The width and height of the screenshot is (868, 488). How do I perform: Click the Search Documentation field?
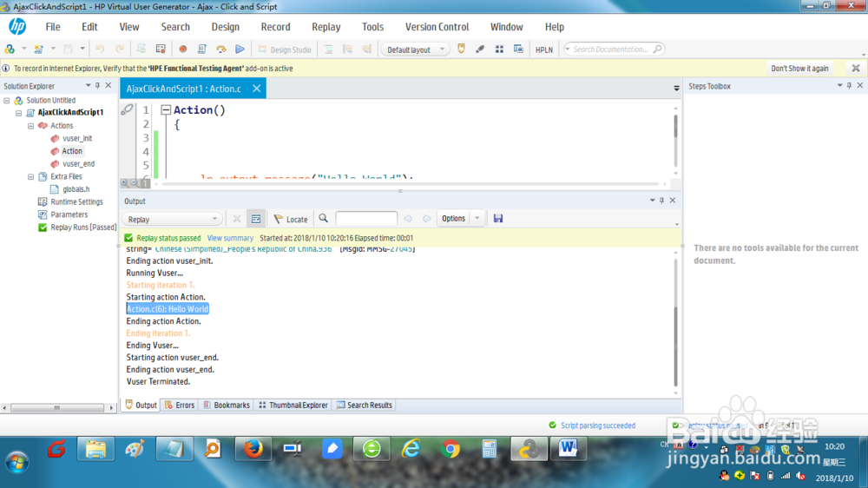(614, 49)
